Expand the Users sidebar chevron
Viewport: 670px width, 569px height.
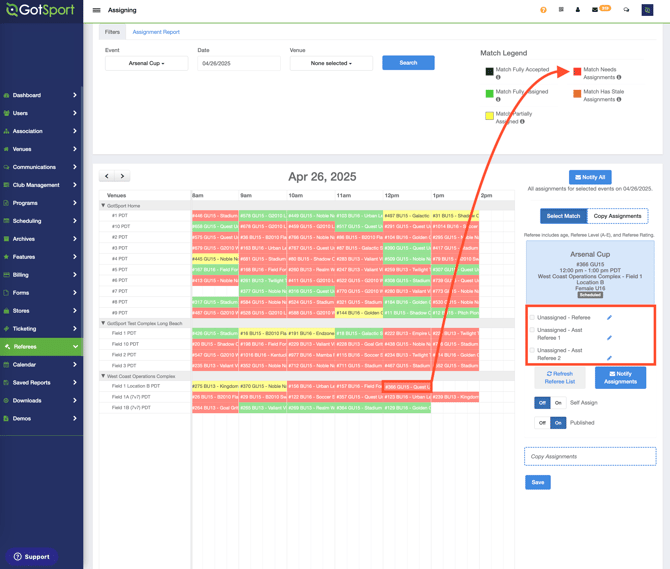click(x=75, y=113)
